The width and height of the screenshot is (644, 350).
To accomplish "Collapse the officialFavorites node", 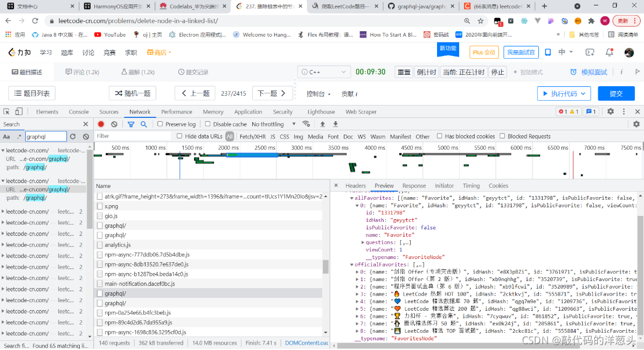I will (352, 265).
